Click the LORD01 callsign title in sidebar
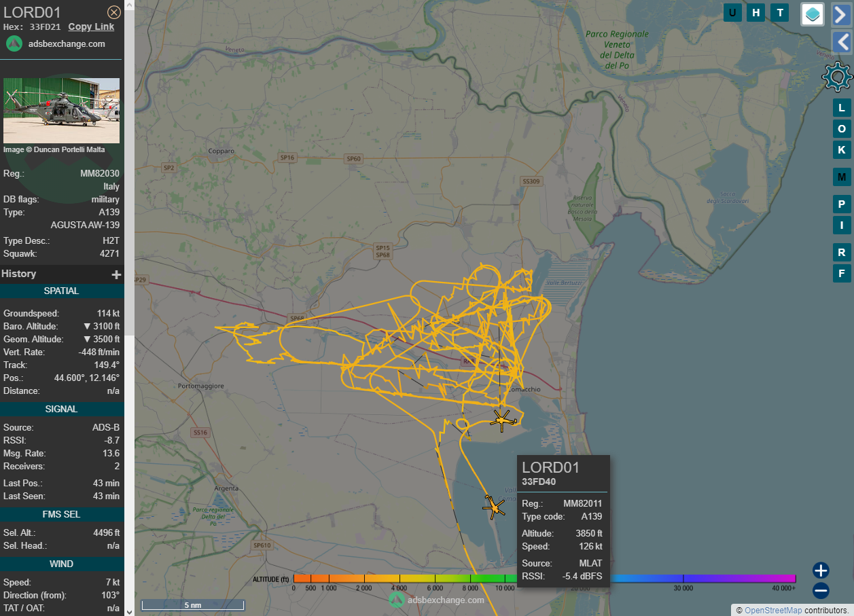 [x=32, y=12]
